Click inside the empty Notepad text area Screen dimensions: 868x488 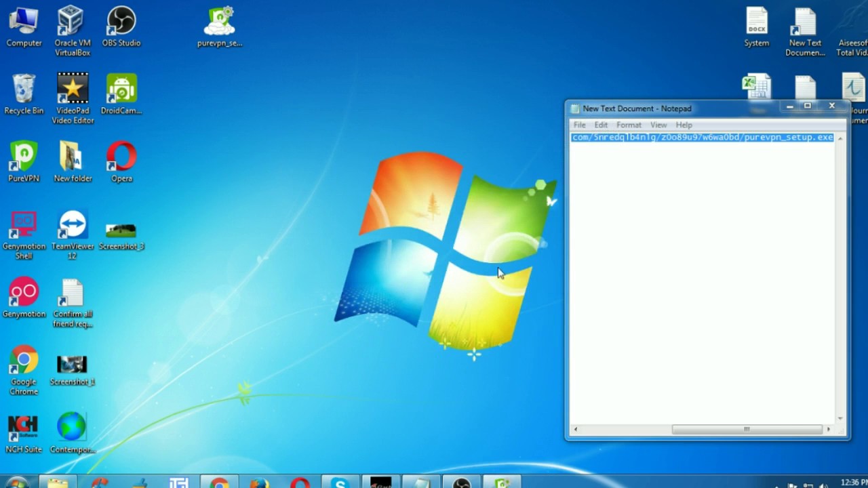tap(703, 281)
